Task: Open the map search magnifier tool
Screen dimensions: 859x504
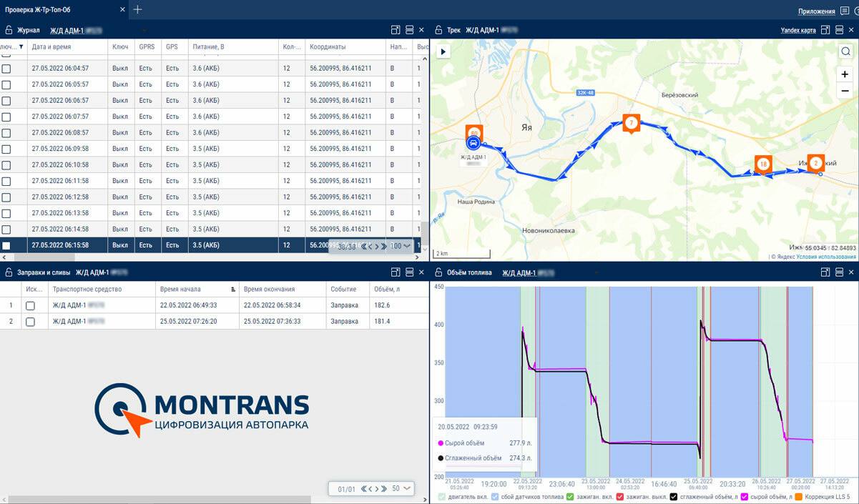Action: pyautogui.click(x=845, y=51)
